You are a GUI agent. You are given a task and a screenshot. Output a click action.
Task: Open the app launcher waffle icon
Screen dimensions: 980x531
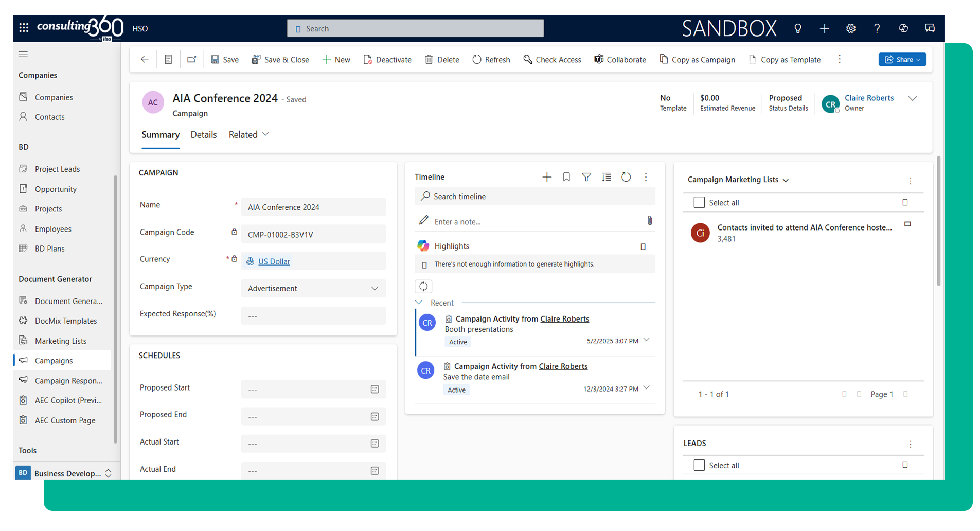[24, 28]
